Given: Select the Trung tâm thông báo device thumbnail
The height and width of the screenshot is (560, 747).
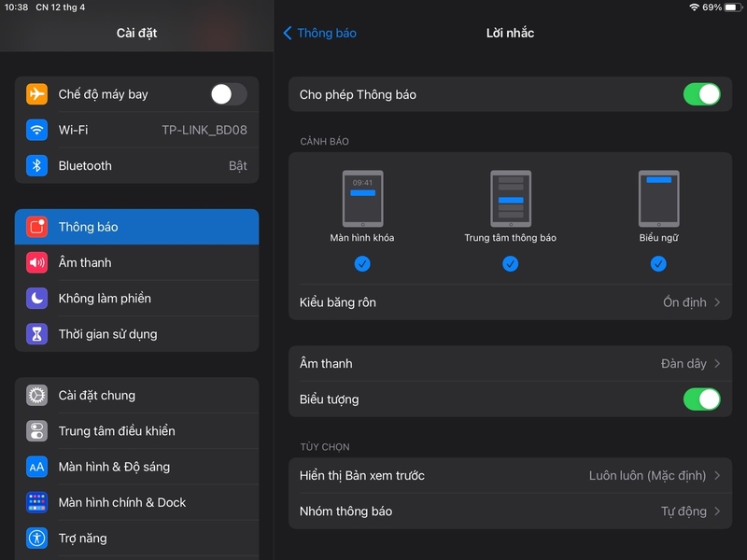Looking at the screenshot, I should pos(511,199).
